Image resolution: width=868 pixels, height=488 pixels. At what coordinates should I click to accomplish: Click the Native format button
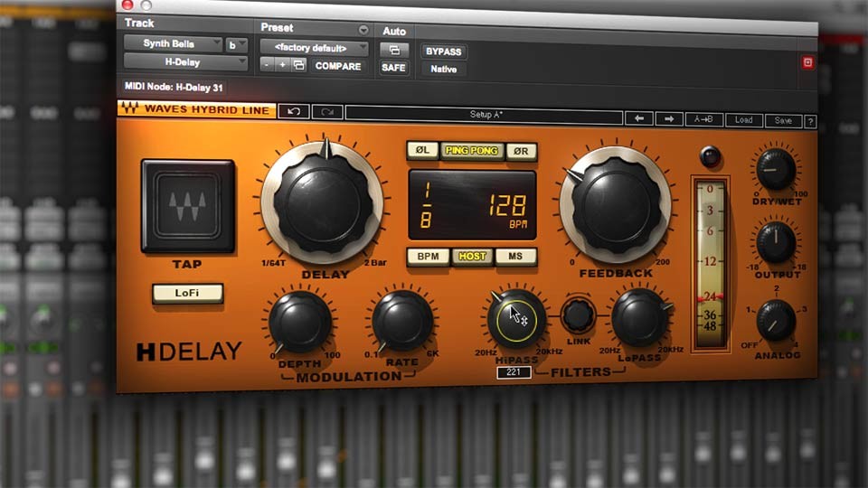pos(443,70)
